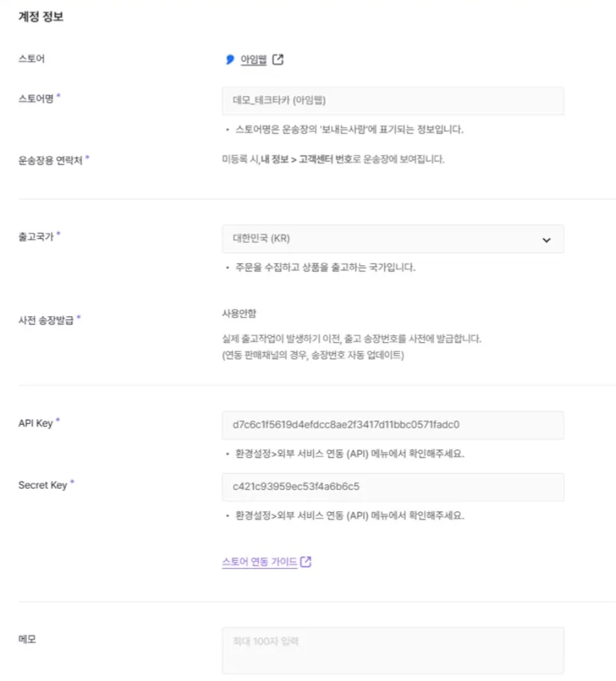The width and height of the screenshot is (616, 681).
Task: Open the external link icon beside 아임웹
Action: 278,60
